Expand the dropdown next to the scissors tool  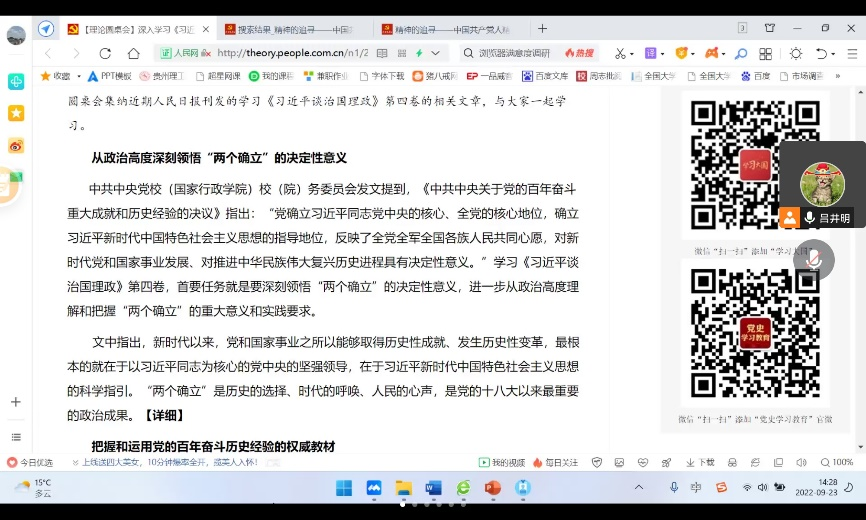point(634,53)
